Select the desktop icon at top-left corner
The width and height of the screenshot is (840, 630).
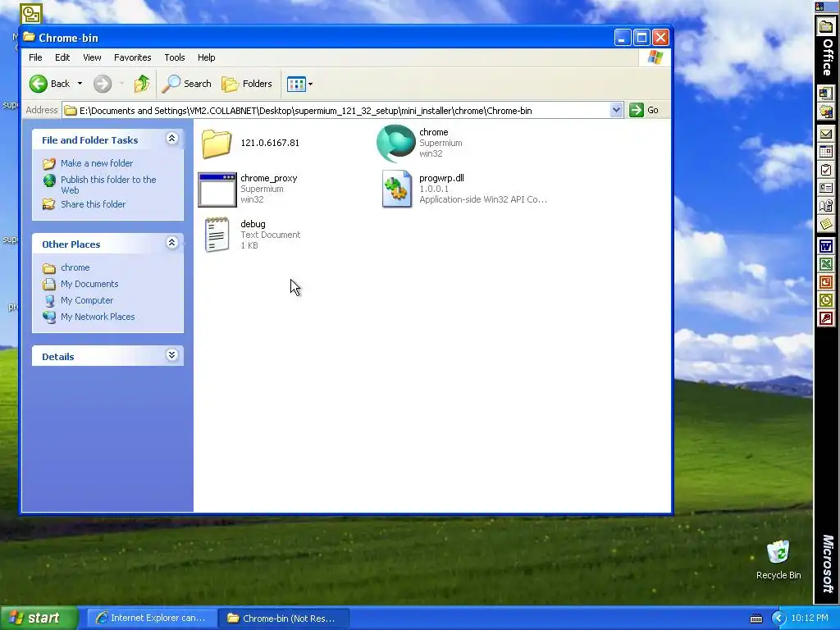(30, 13)
